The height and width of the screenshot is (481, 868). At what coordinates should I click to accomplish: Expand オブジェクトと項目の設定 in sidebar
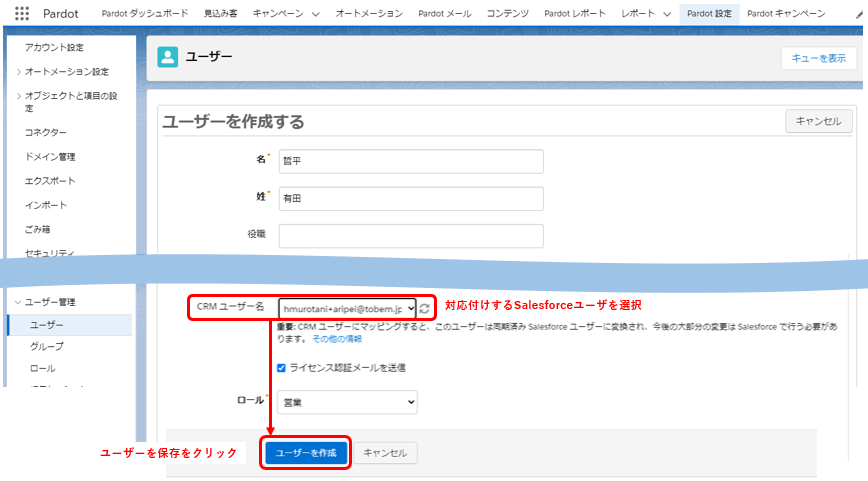pos(19,96)
